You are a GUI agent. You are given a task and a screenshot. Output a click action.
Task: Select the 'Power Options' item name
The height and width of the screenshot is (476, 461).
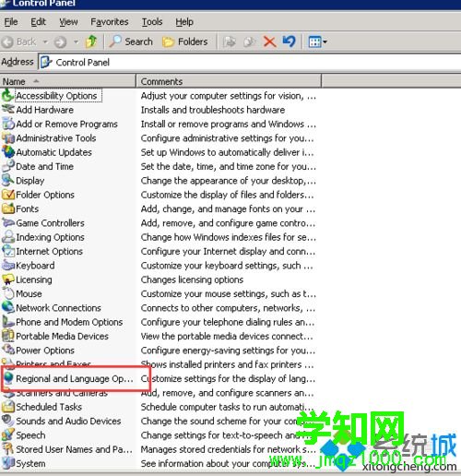pos(45,351)
